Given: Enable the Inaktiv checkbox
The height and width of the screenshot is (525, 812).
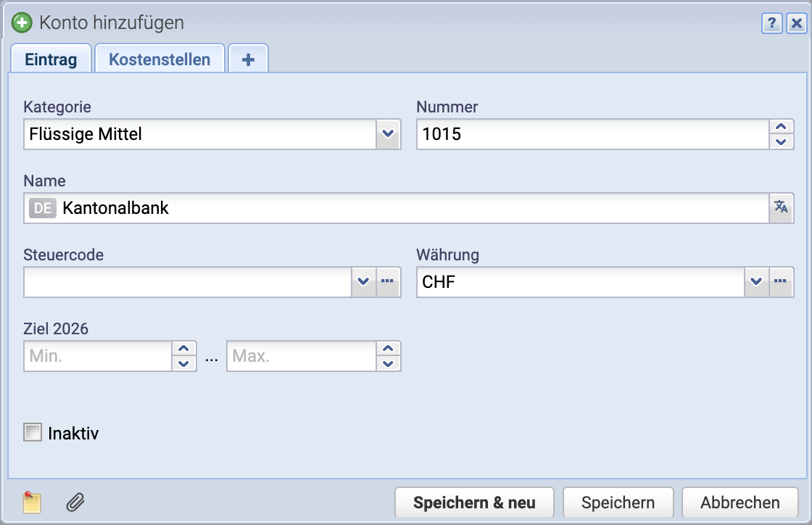Looking at the screenshot, I should tap(31, 433).
